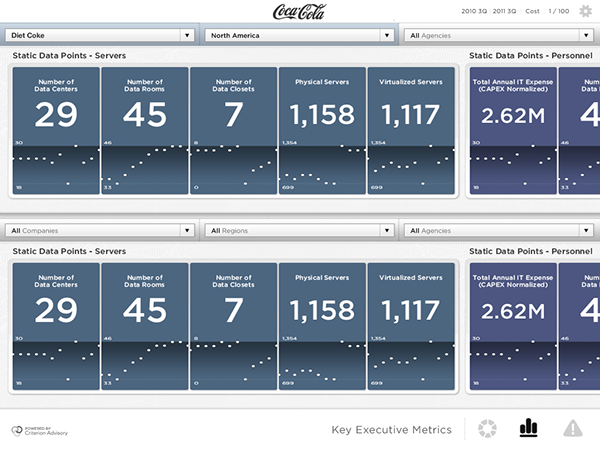
Task: Click the 1 / 100 scale label
Action: click(x=559, y=11)
